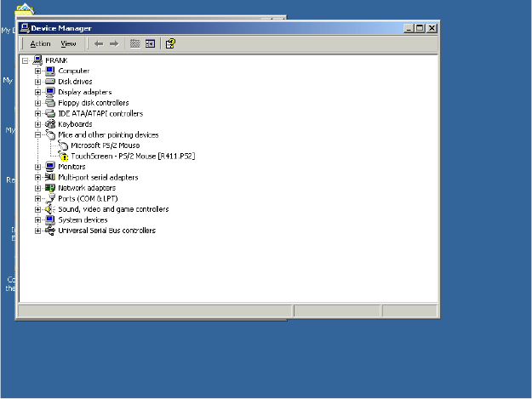The height and width of the screenshot is (399, 532).
Task: Select the Network adapters label
Action: pos(87,188)
